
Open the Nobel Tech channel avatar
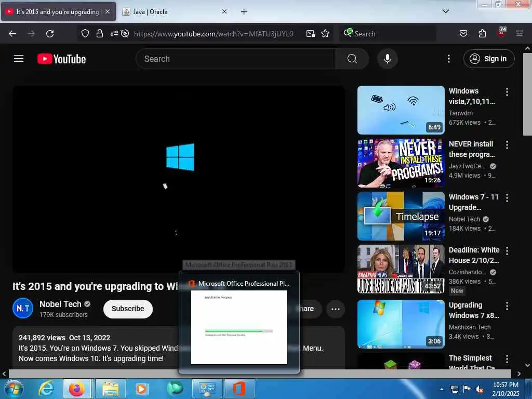(x=23, y=308)
